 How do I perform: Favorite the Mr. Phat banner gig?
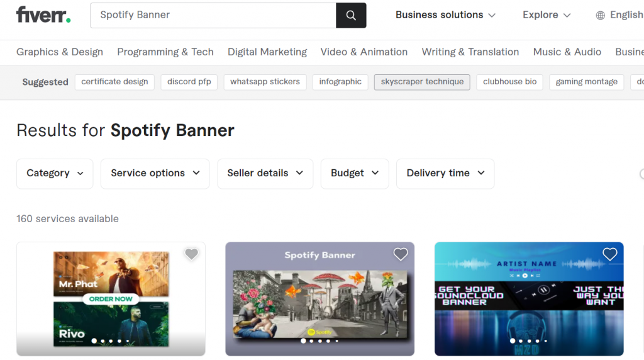(x=191, y=254)
